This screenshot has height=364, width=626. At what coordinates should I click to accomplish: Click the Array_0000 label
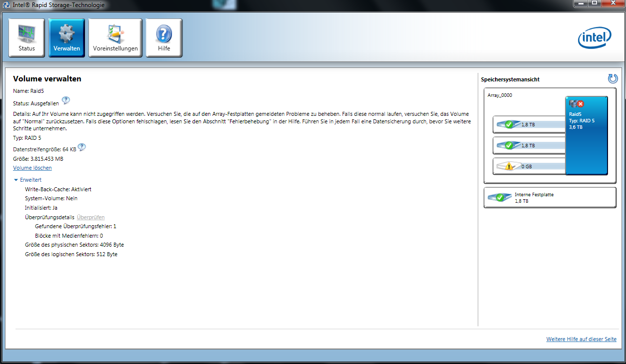pos(499,95)
